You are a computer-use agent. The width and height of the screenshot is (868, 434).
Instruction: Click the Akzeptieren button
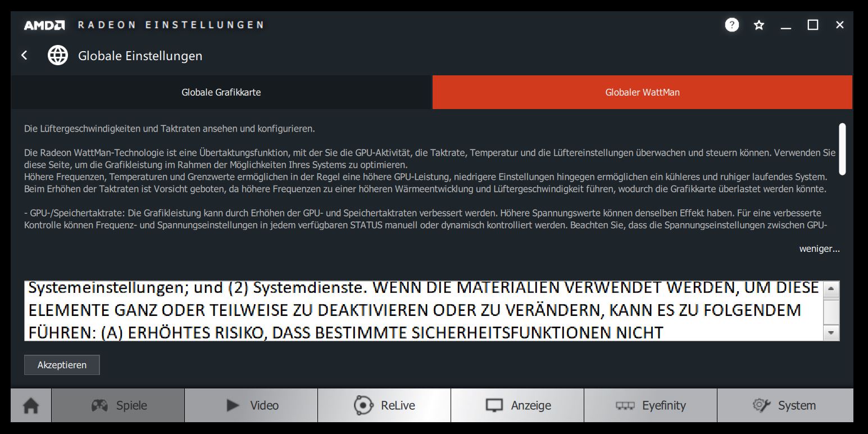click(62, 365)
